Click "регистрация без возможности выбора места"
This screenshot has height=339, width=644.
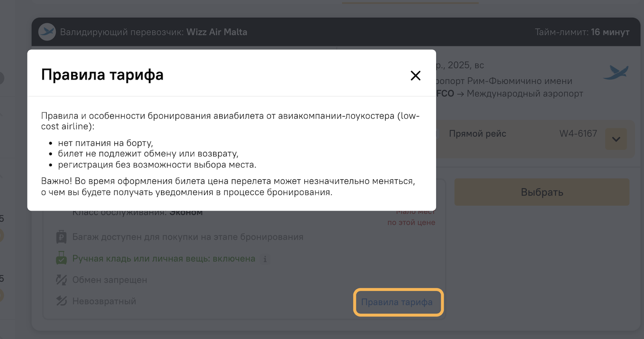(157, 164)
